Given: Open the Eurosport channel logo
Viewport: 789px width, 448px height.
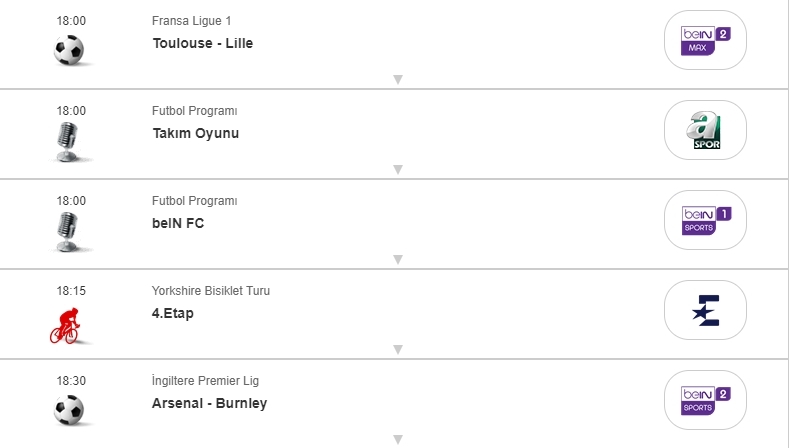Looking at the screenshot, I should 705,310.
